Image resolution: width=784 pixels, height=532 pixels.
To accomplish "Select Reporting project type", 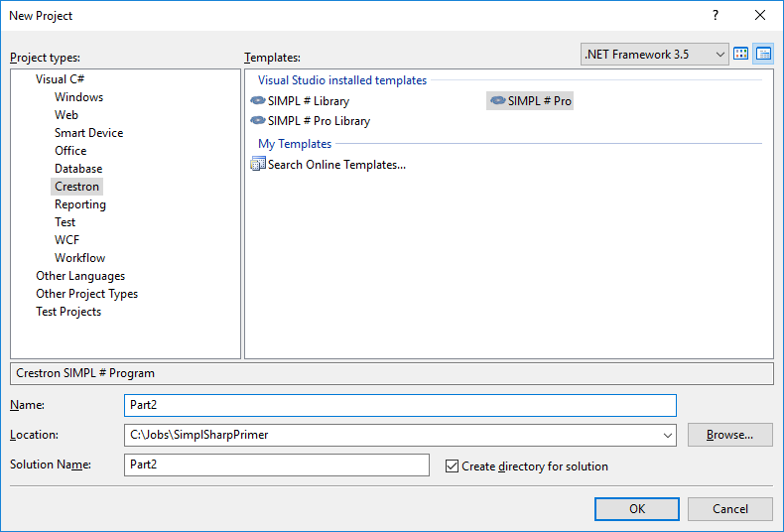I will pyautogui.click(x=80, y=204).
